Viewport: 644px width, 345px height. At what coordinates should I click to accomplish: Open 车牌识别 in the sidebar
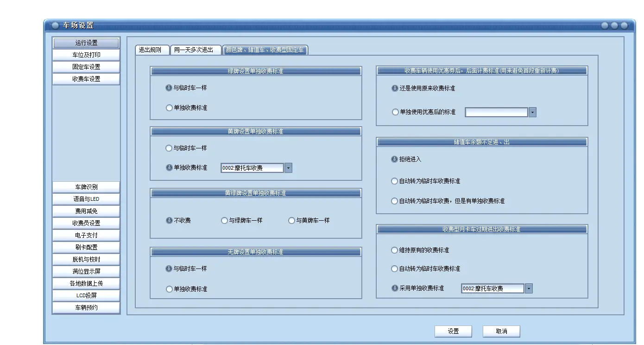86,187
